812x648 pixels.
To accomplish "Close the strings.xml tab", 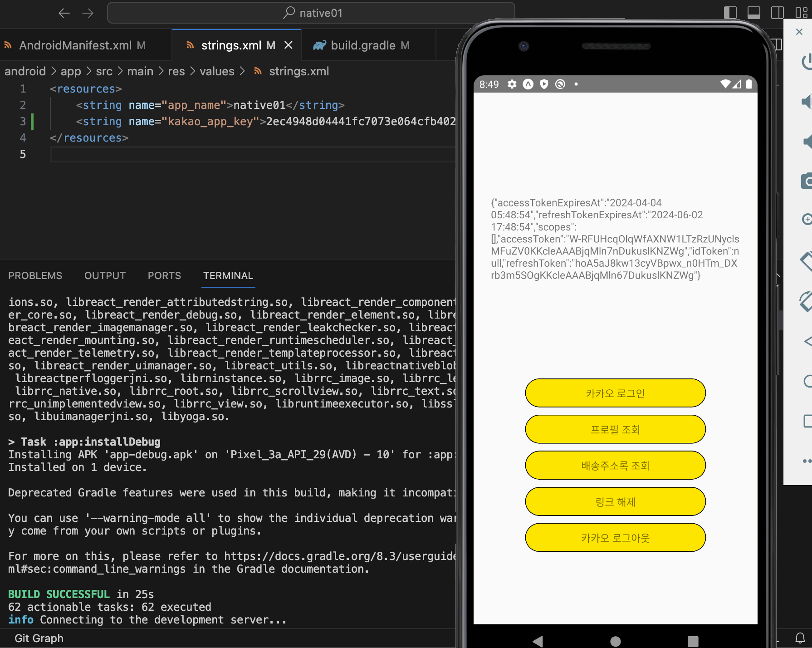I will click(x=289, y=45).
